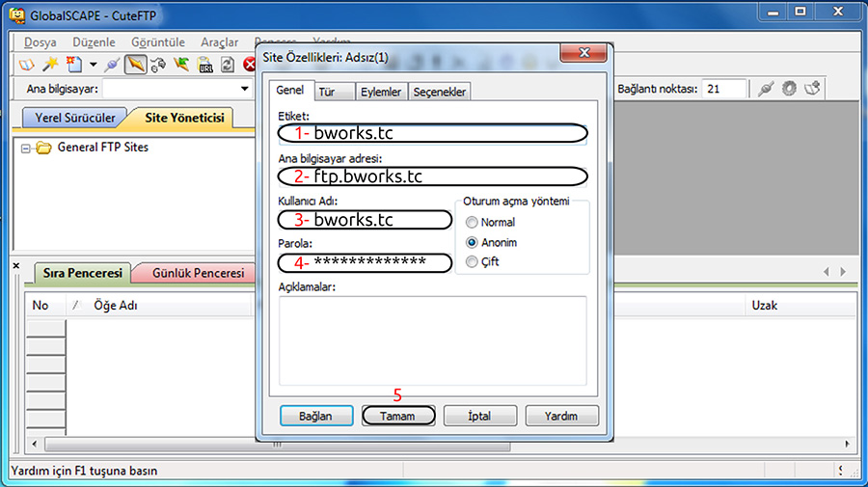Close the bottom pane with the small X

coord(16,265)
